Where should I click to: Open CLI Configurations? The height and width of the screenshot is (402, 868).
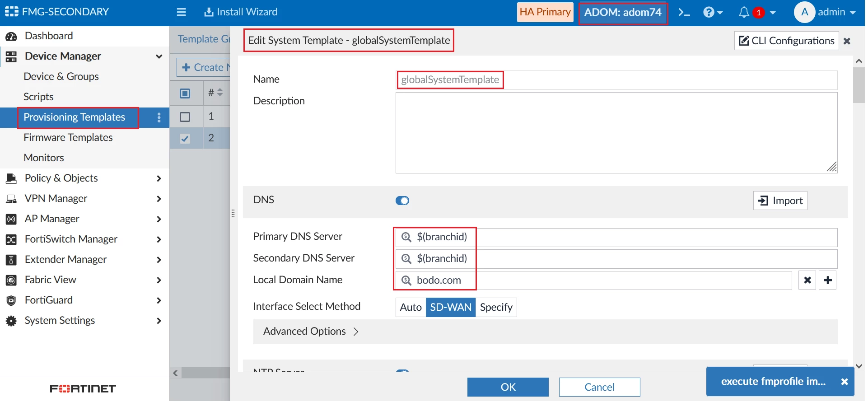pos(787,41)
